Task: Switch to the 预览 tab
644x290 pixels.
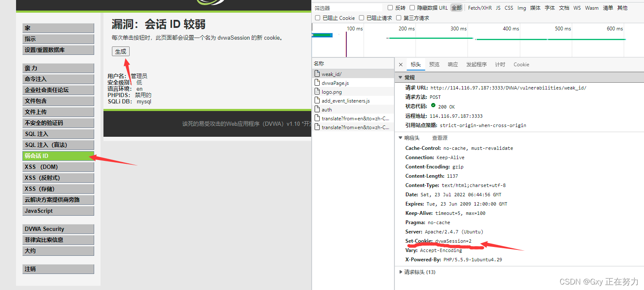Action: pyautogui.click(x=434, y=65)
